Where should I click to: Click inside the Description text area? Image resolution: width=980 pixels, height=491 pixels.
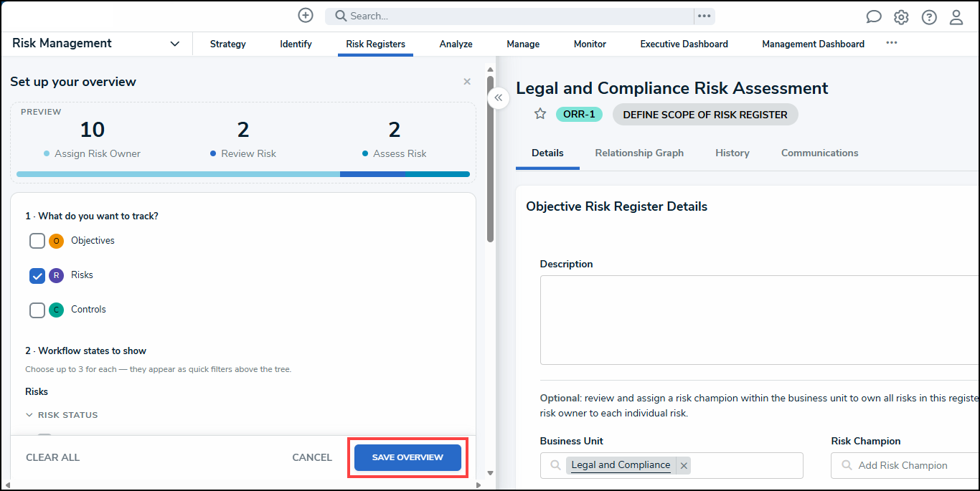[x=760, y=320]
